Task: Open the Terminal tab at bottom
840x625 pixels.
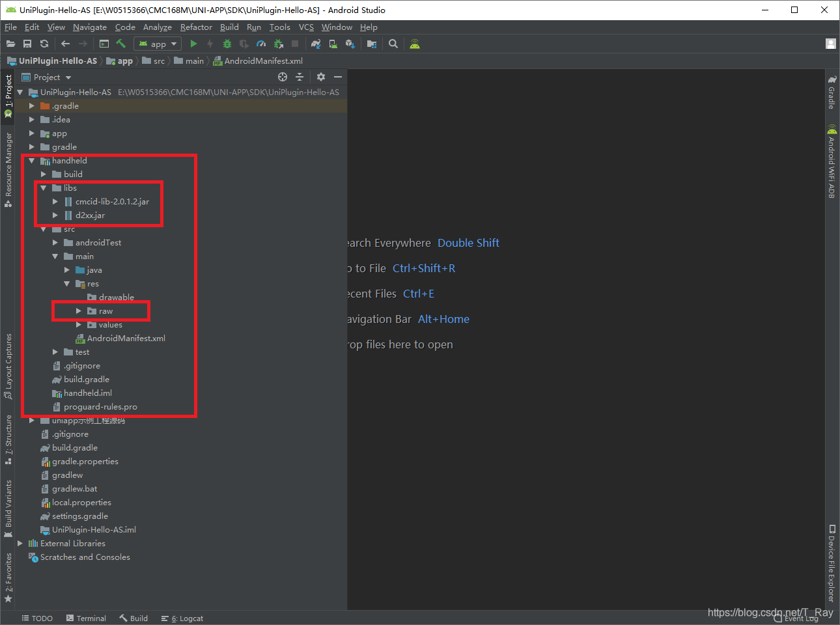Action: point(86,618)
